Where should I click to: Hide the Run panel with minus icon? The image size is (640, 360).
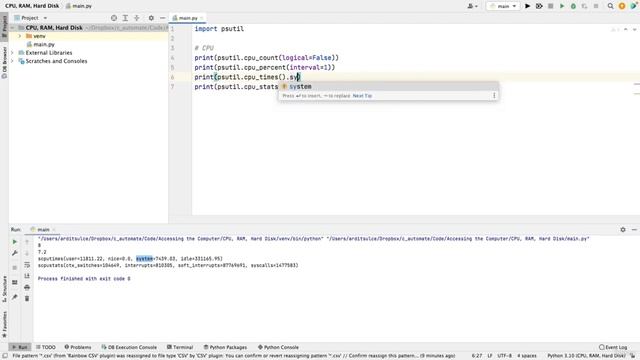[634, 230]
